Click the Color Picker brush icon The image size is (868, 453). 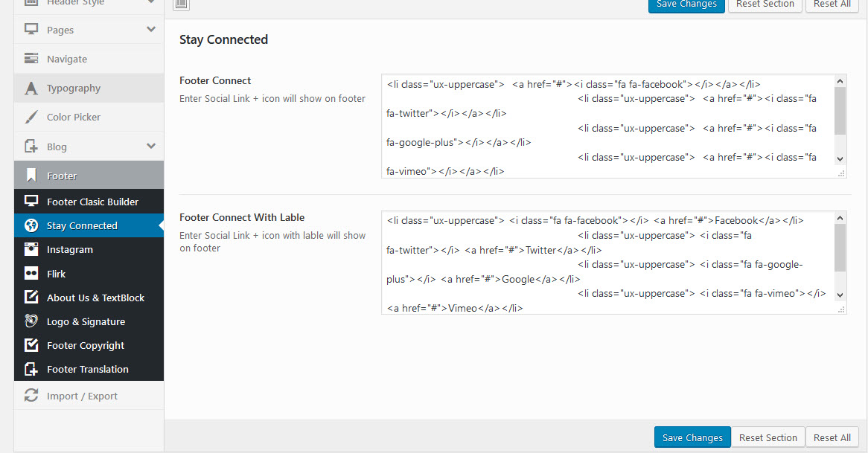[31, 117]
